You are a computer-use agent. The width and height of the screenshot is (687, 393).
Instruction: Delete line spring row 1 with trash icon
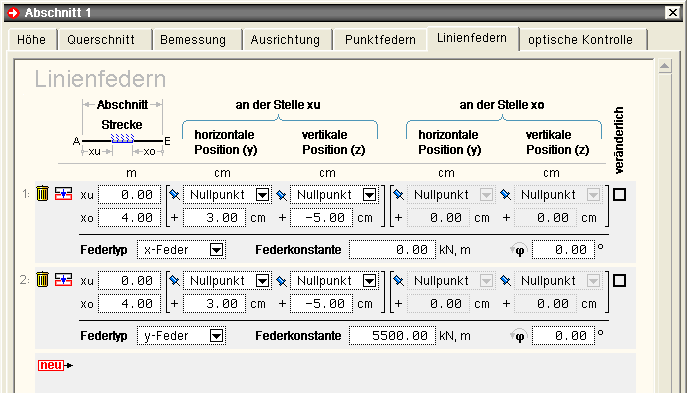(x=42, y=193)
